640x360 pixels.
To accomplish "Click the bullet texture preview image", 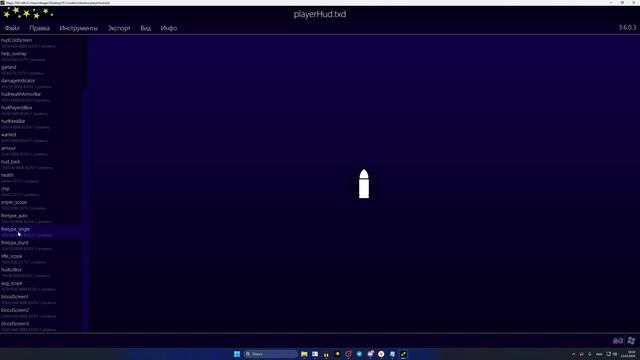I will [x=364, y=184].
